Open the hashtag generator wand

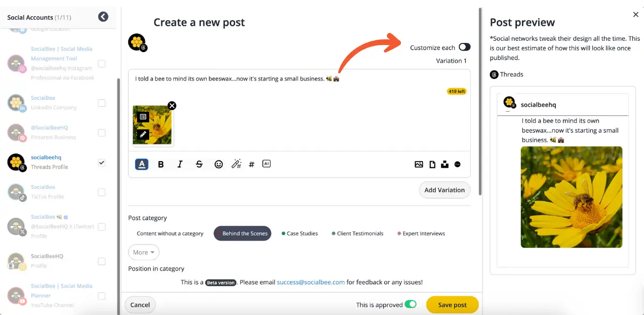[x=236, y=164]
